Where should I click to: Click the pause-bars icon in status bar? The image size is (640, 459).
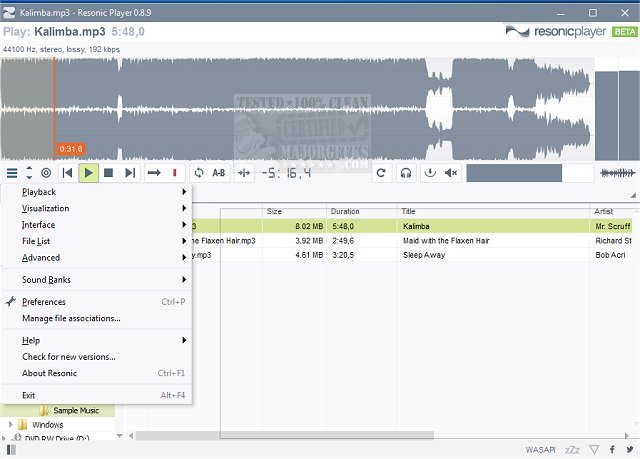[11, 450]
